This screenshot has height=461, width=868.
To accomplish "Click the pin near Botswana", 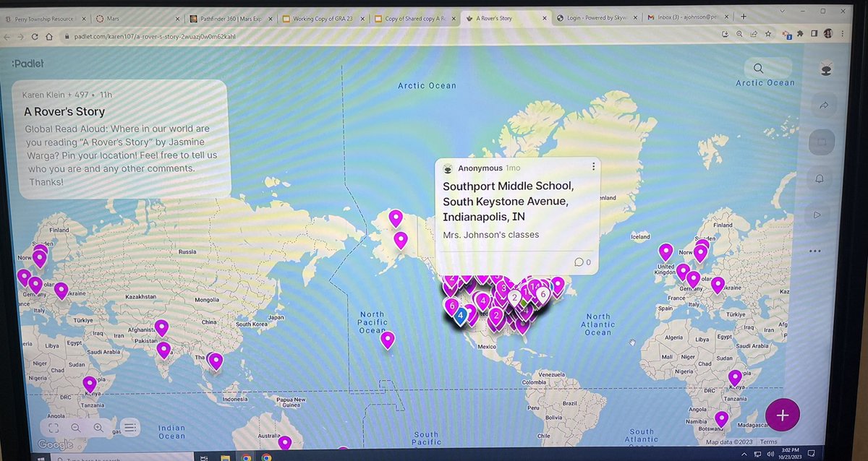I will click(721, 418).
